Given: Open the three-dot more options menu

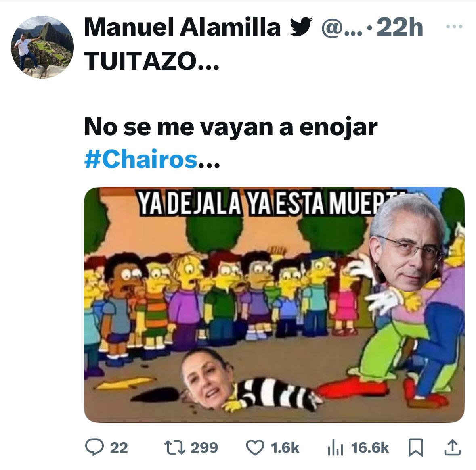Looking at the screenshot, I should tap(454, 26).
